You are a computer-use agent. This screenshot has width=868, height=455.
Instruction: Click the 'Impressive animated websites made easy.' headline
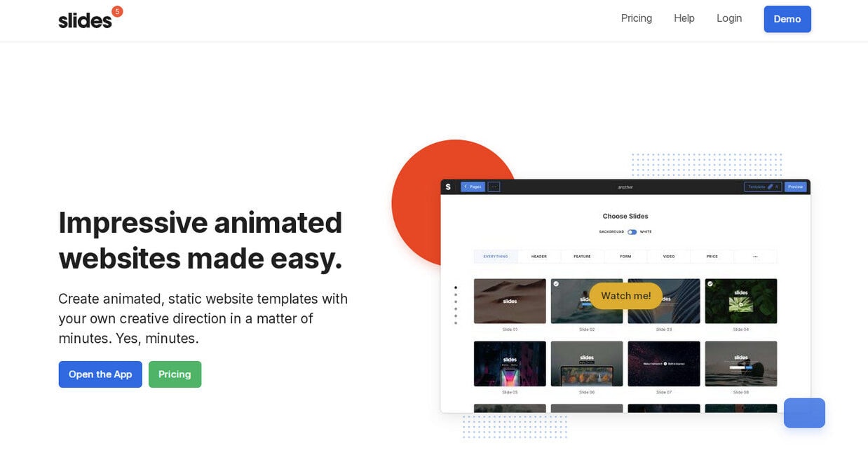(201, 240)
